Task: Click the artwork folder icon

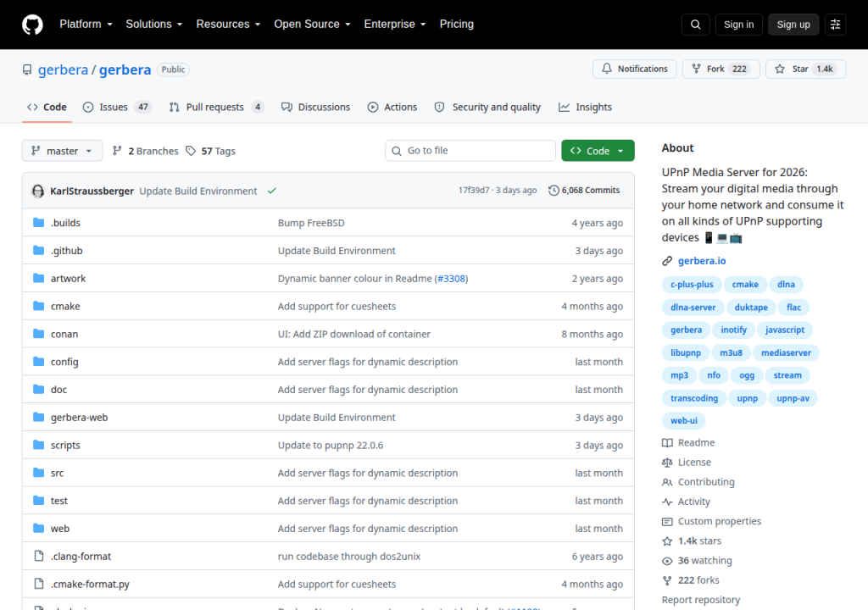Action: [38, 278]
